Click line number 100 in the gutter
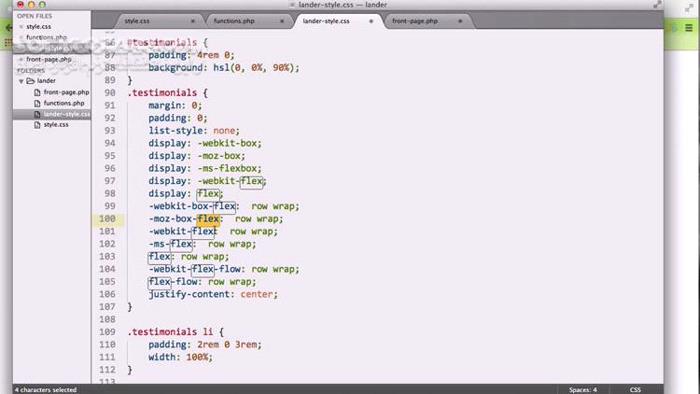This screenshot has width=700, height=394. [107, 219]
